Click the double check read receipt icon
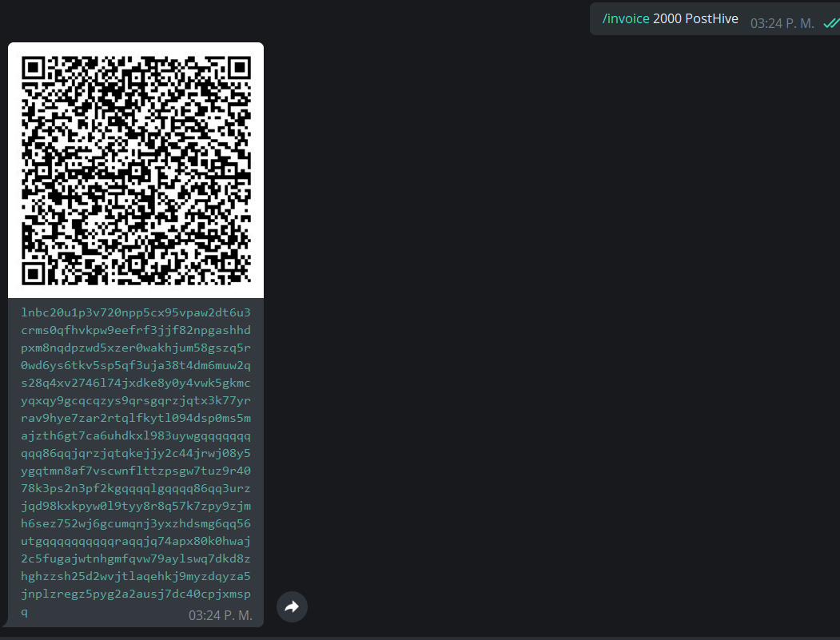Viewport: 840px width, 640px height. (831, 23)
